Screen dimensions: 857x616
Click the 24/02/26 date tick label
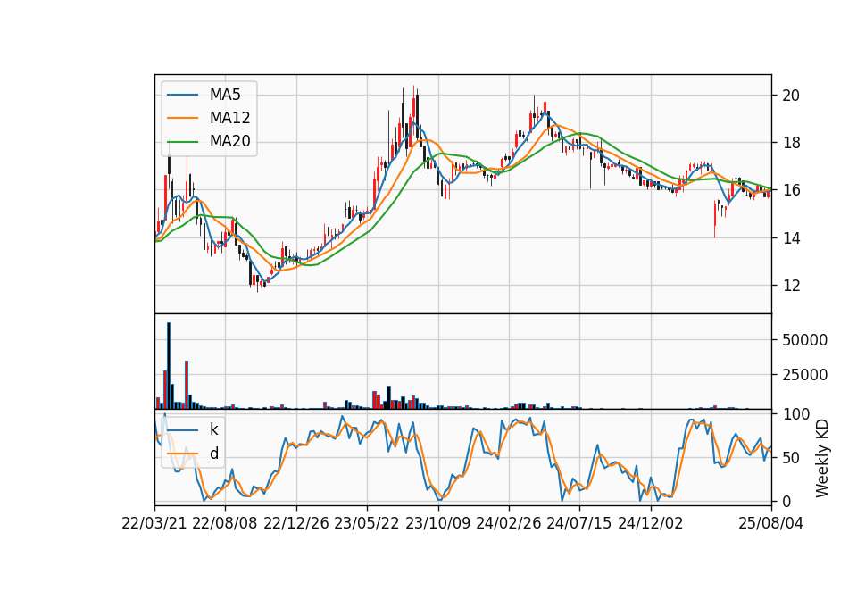click(509, 523)
